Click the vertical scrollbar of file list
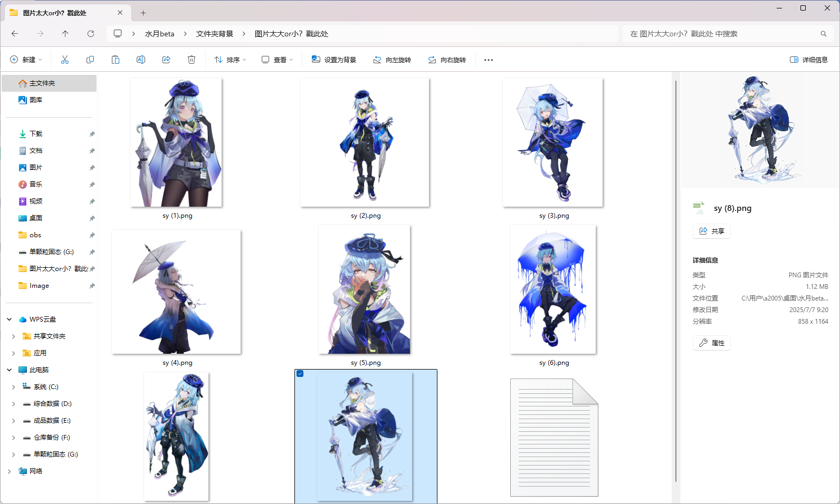Viewport: 840px width, 504px height. [x=676, y=279]
